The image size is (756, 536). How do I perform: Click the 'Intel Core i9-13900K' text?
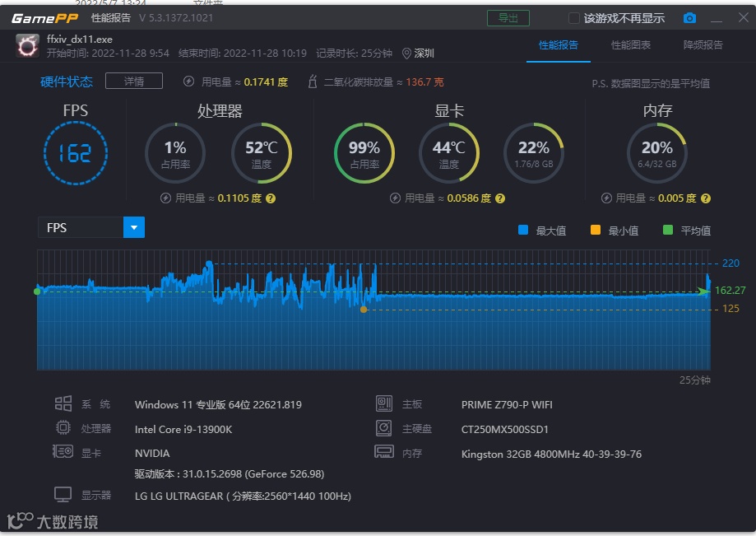tap(183, 430)
